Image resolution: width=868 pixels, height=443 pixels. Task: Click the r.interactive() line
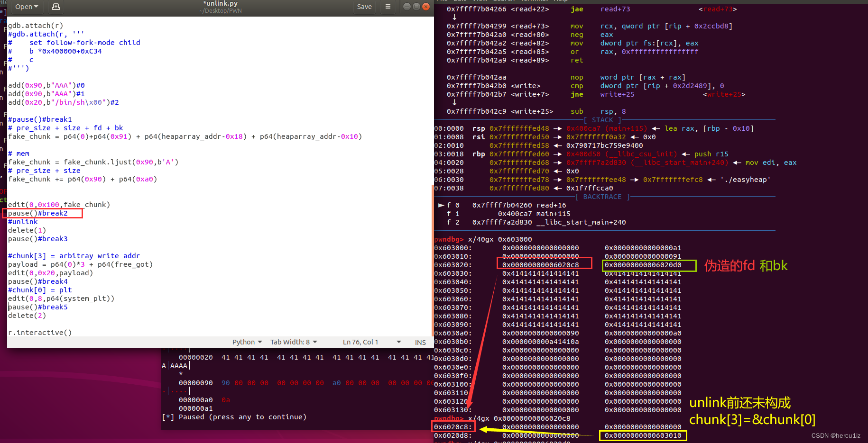pos(40,333)
